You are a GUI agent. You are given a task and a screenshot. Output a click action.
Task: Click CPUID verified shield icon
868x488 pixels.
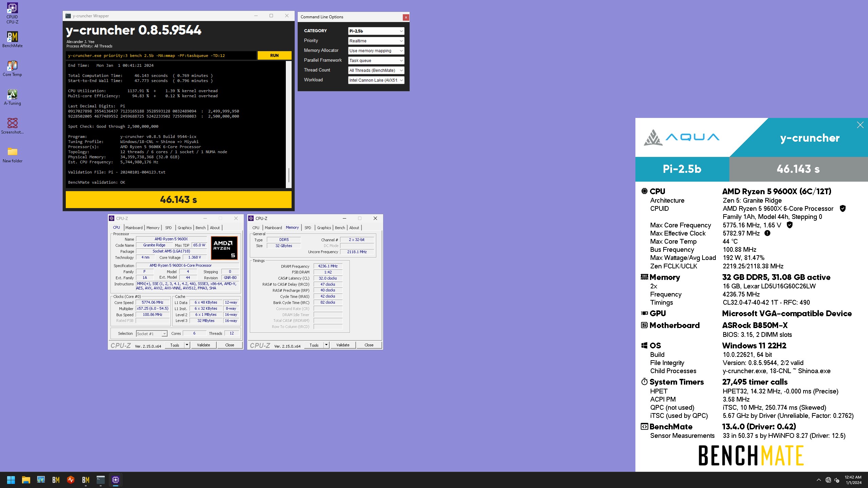click(x=843, y=208)
